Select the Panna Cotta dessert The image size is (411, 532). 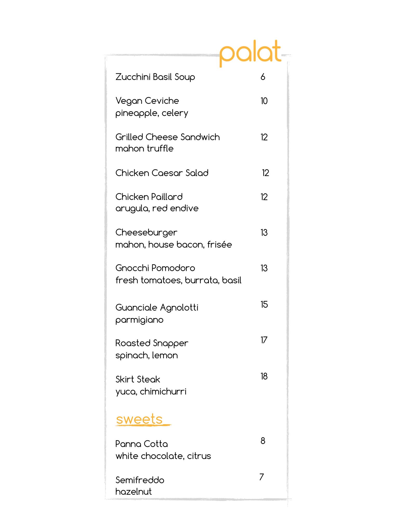(142, 444)
